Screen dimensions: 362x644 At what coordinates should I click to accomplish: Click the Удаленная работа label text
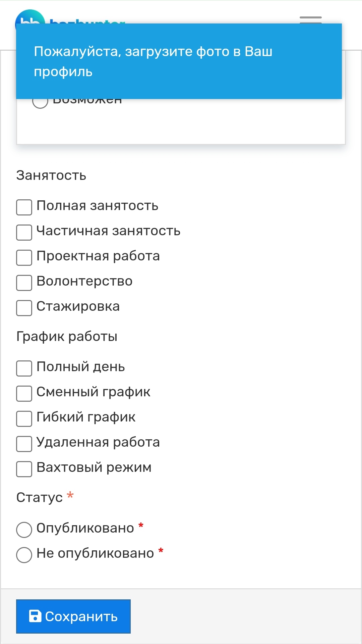[98, 442]
